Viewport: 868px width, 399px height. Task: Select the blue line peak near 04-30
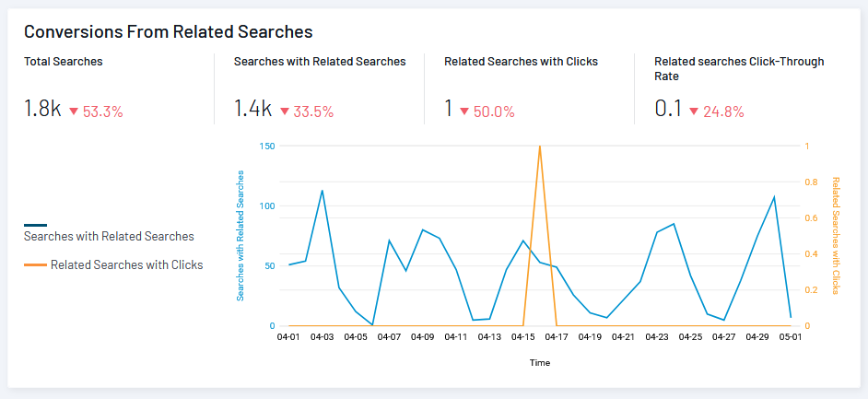tap(774, 197)
